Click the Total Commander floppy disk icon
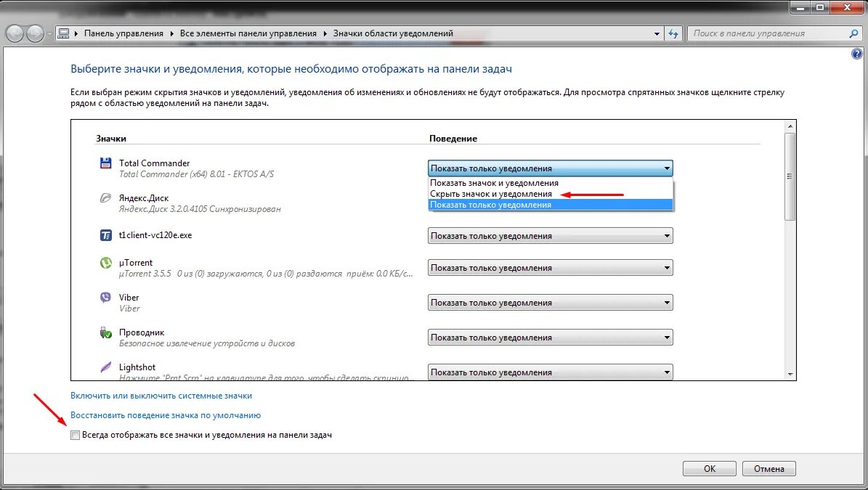868x490 pixels. tap(106, 163)
